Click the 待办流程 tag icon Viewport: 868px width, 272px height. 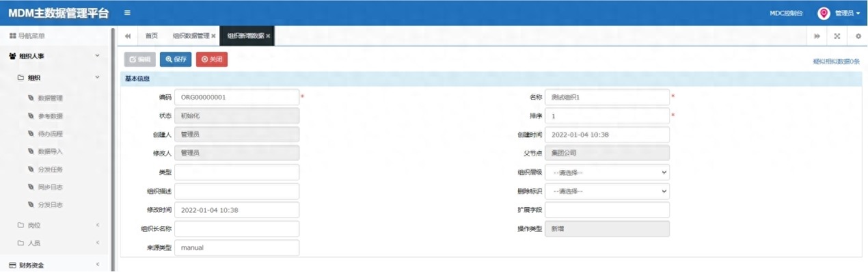point(31,134)
